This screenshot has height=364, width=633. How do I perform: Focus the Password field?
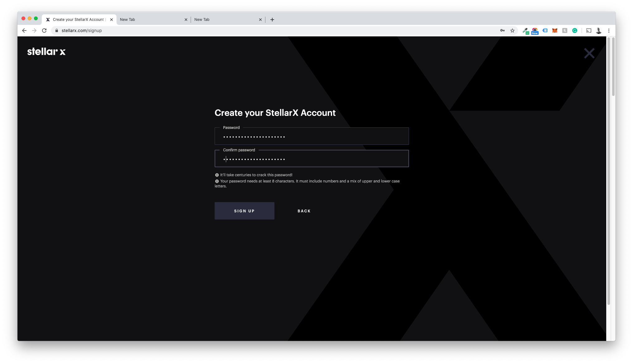pos(312,136)
